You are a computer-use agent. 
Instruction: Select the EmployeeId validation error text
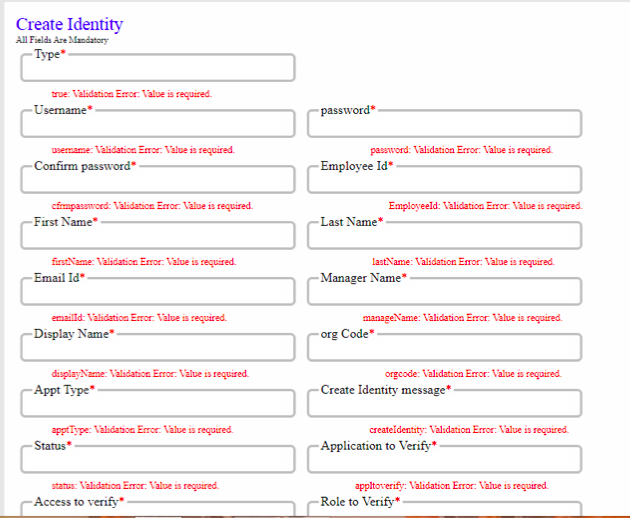[x=485, y=205]
